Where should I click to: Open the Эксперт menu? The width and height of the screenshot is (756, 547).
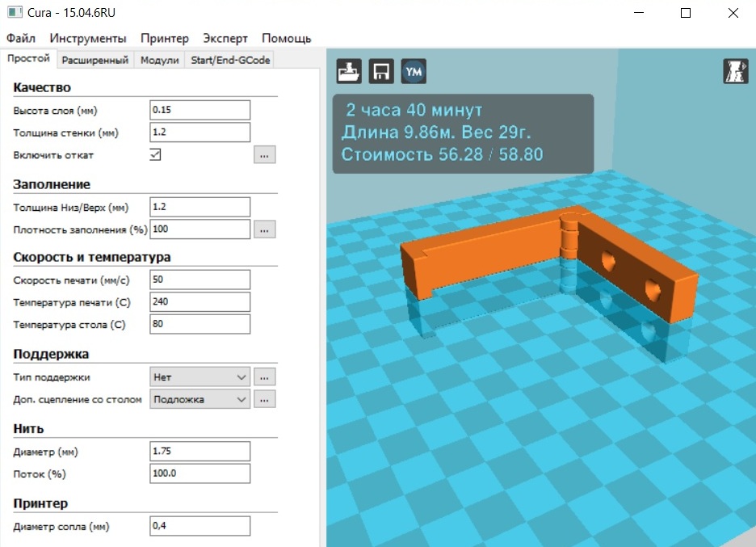225,38
